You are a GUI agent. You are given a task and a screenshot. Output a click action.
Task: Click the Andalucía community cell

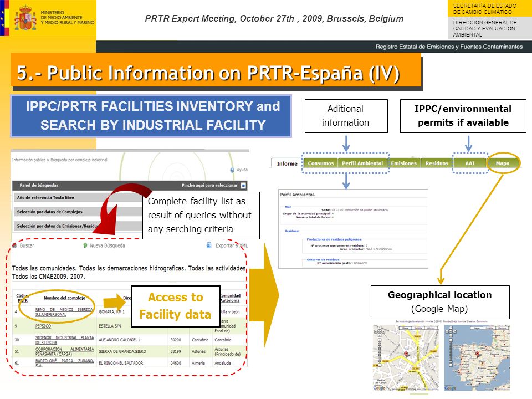[223, 363]
